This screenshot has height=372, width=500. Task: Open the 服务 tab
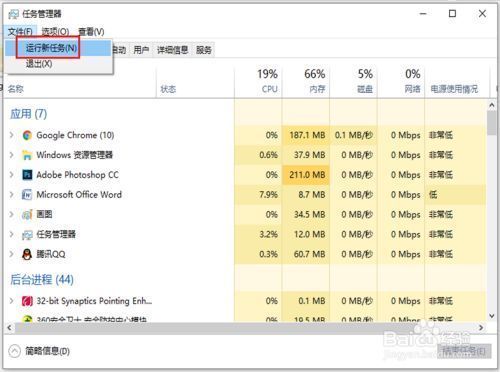click(204, 50)
